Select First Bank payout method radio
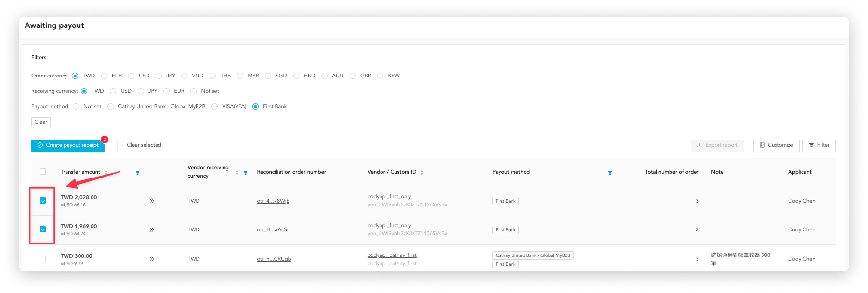Image resolution: width=868 pixels, height=293 pixels. 256,107
